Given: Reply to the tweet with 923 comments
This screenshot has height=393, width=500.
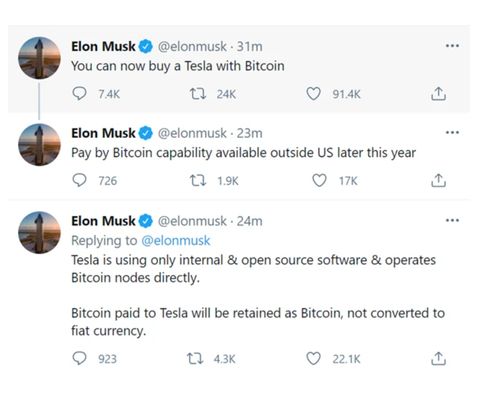Looking at the screenshot, I should tap(79, 359).
